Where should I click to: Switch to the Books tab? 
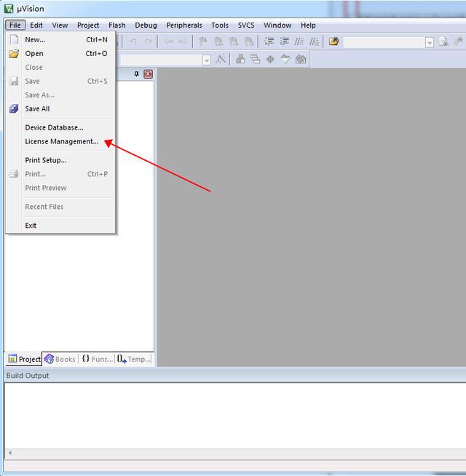coord(60,359)
